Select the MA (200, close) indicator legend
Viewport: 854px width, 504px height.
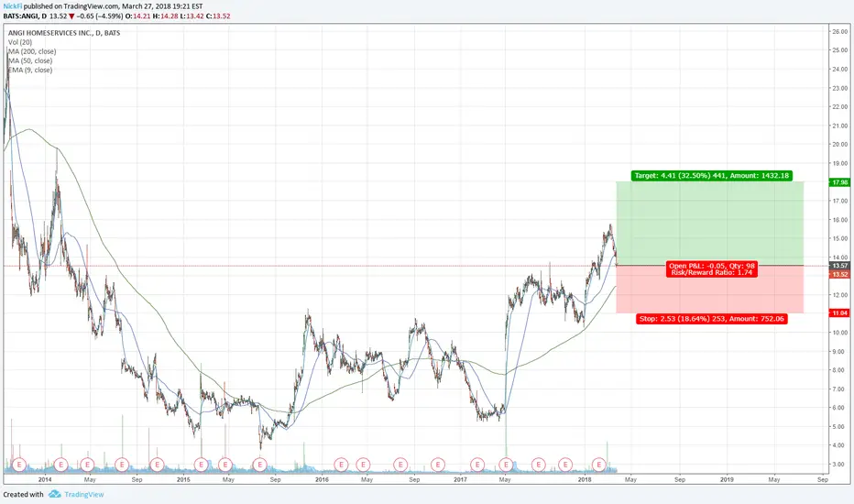32,51
